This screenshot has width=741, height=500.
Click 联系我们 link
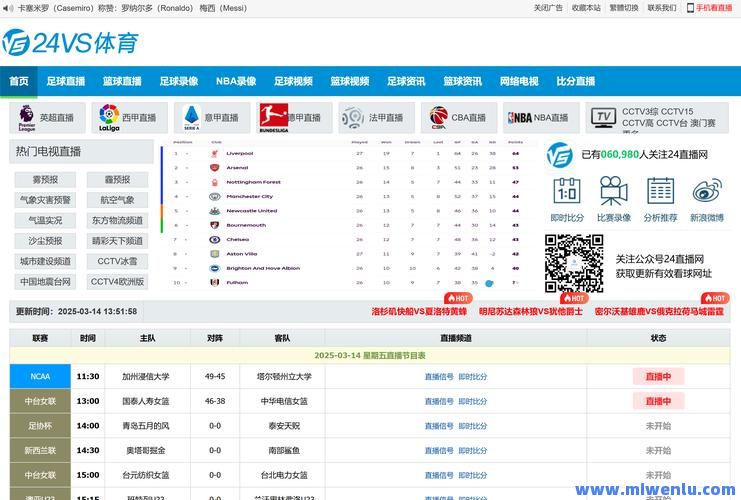point(662,8)
